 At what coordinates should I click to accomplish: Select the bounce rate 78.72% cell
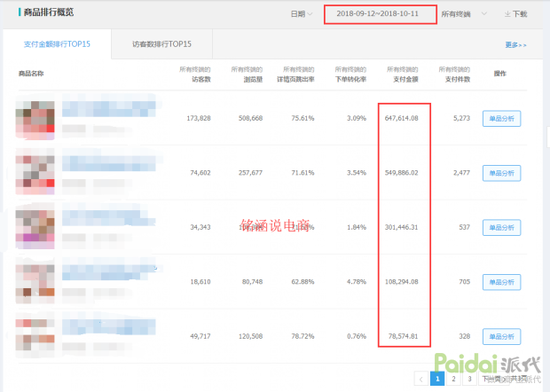click(303, 337)
